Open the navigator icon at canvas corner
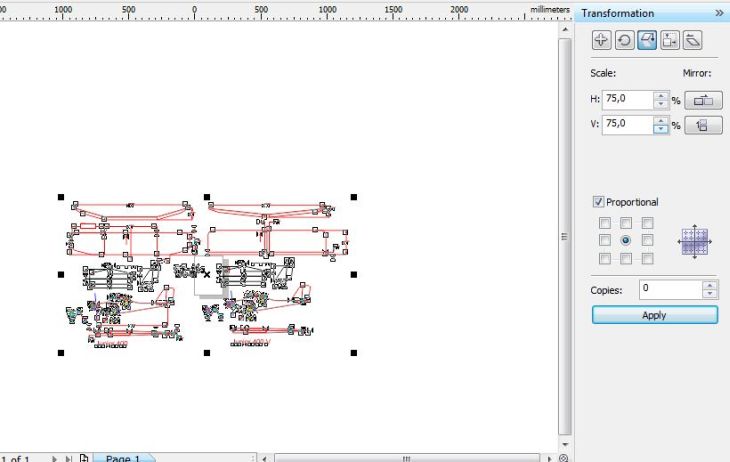This screenshot has height=462, width=730. [x=564, y=458]
